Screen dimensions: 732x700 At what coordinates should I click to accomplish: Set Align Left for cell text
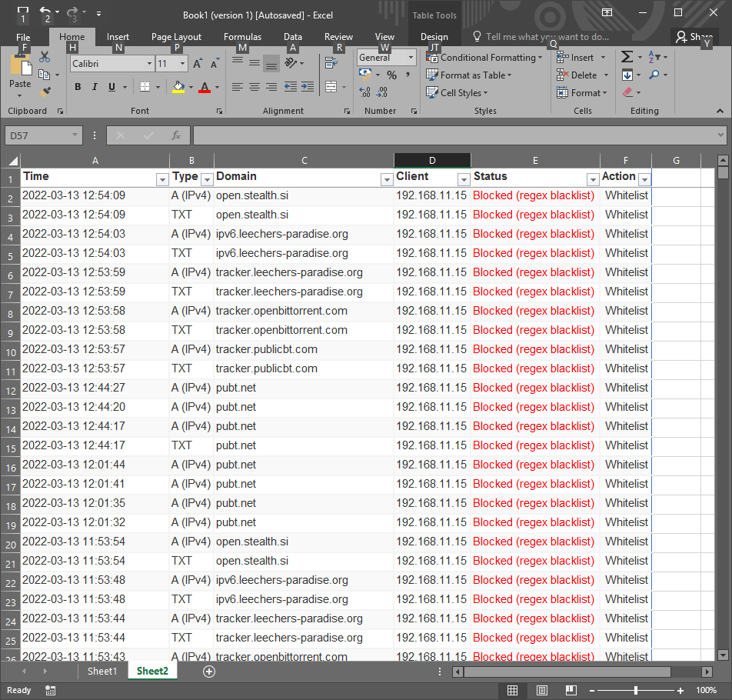coord(237,87)
